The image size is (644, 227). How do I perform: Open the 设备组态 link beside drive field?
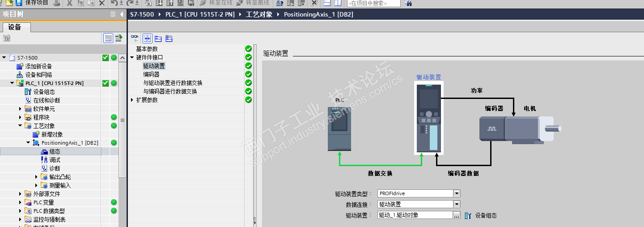tap(486, 215)
